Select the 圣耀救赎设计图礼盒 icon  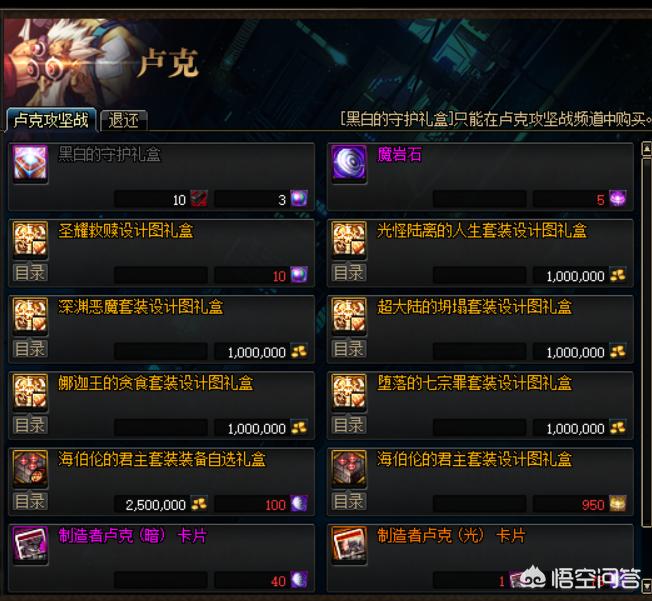tap(30, 239)
